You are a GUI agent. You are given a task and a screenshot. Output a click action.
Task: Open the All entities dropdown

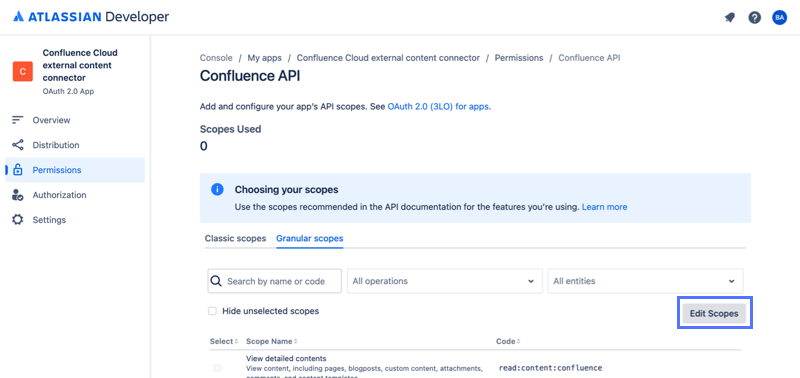645,281
